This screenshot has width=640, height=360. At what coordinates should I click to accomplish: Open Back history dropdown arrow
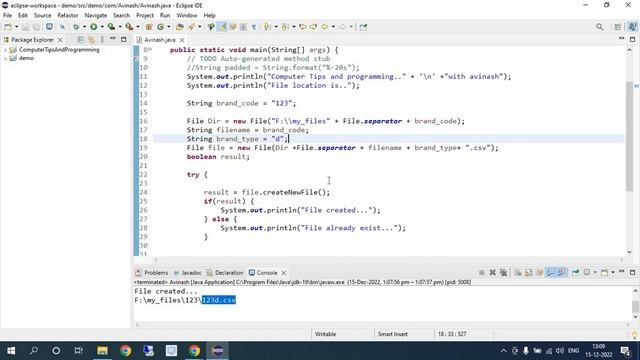(x=333, y=27)
